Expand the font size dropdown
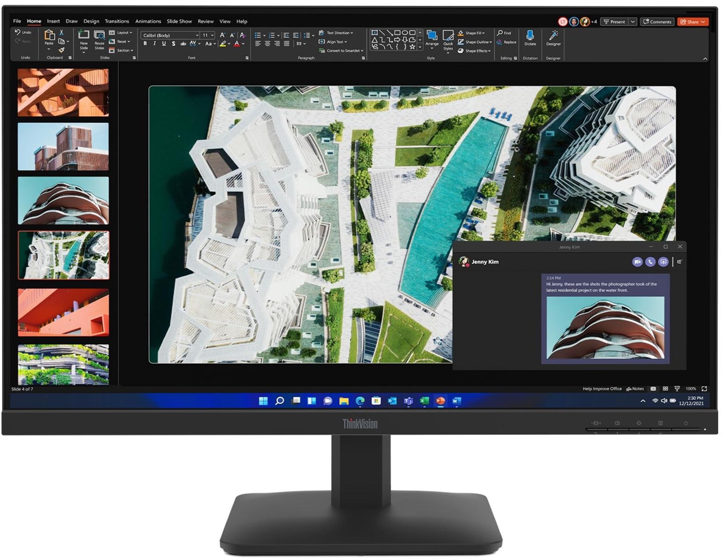Image resolution: width=728 pixels, height=560 pixels. (212, 35)
